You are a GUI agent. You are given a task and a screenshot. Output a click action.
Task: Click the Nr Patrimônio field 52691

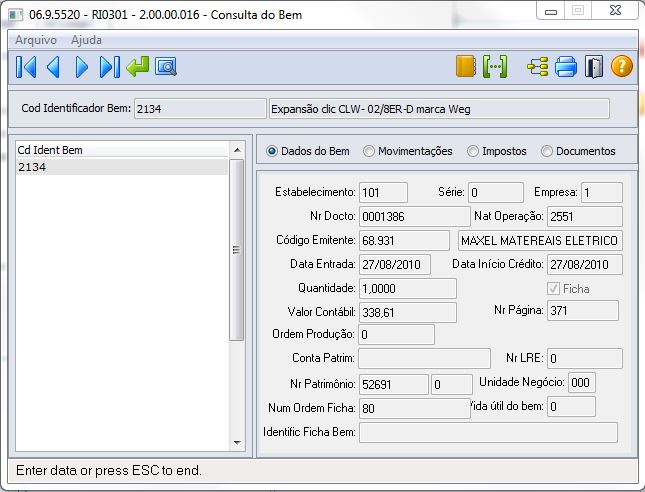point(394,384)
